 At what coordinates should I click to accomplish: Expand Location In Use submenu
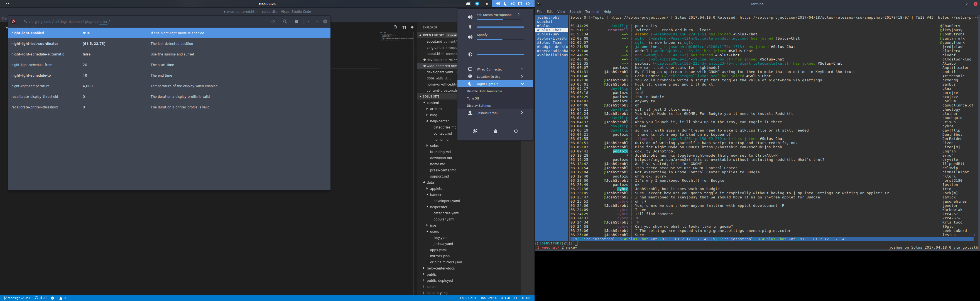[521, 77]
